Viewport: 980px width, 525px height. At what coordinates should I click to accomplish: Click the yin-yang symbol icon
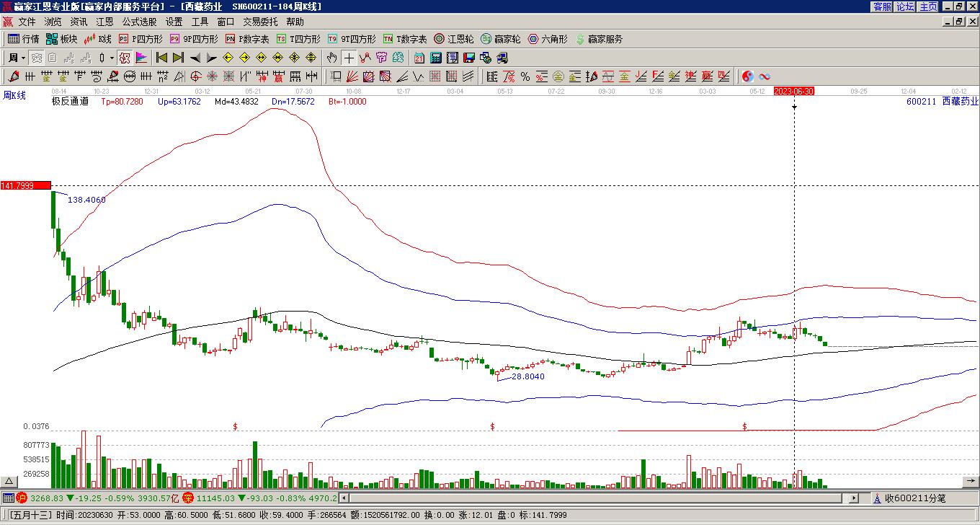pyautogui.click(x=748, y=76)
